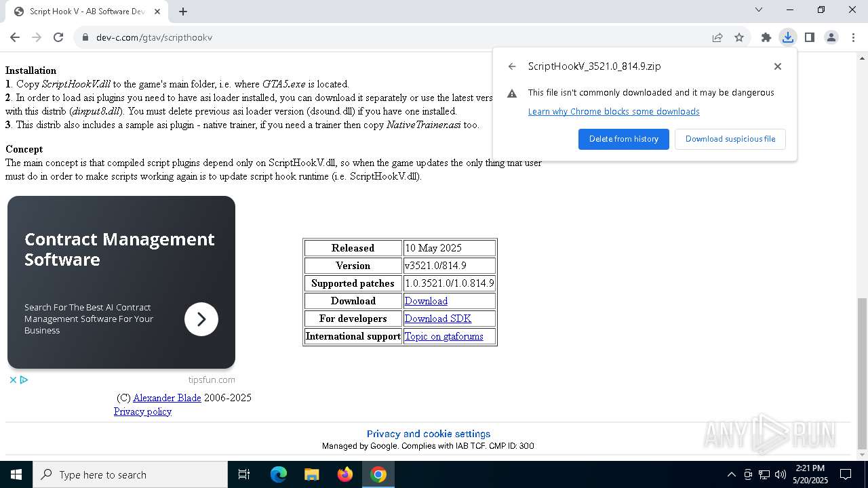This screenshot has width=868, height=488.
Task: Select the Supported patches header cell
Action: coord(353,283)
